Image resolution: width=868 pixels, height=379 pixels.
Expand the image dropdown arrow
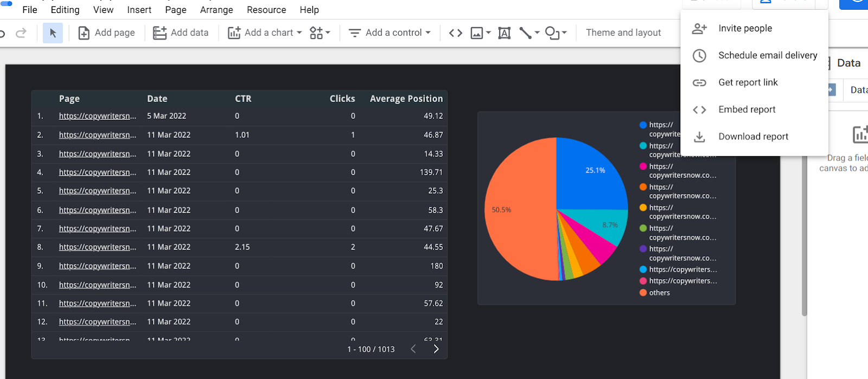click(488, 33)
